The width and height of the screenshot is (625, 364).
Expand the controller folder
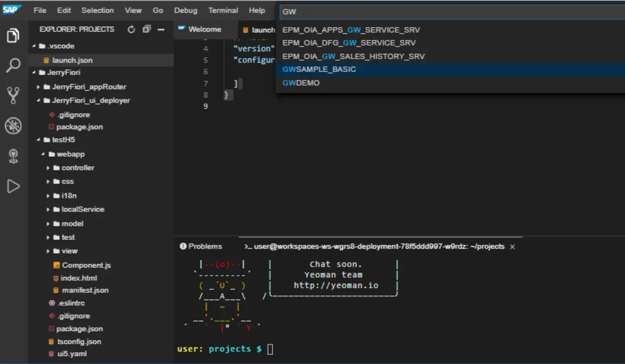[x=78, y=167]
